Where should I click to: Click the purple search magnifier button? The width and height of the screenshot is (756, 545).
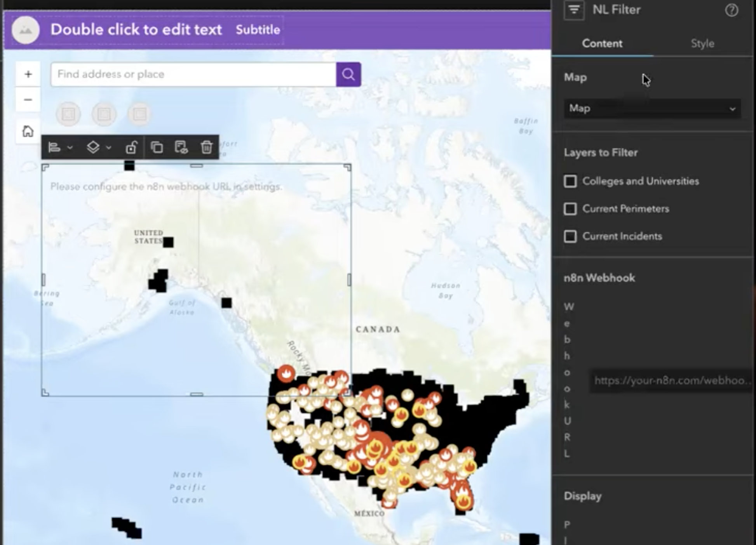pos(348,74)
